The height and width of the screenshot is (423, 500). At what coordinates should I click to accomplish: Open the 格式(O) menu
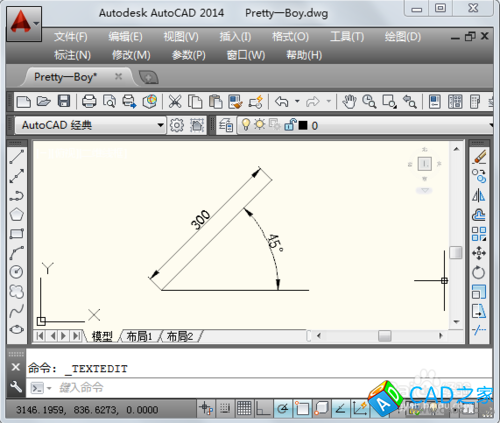click(290, 37)
